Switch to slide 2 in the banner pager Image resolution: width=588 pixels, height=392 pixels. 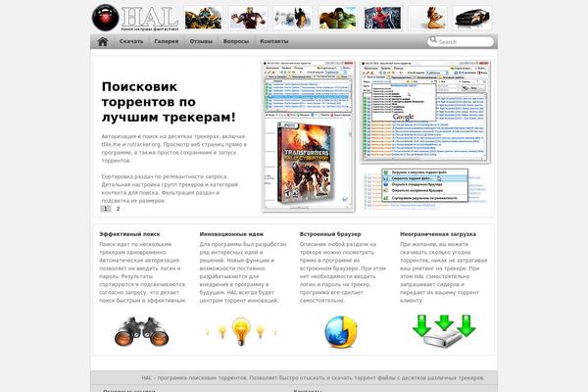click(118, 209)
